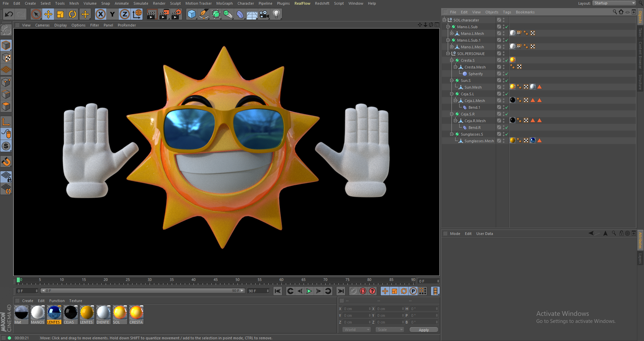Click the Apply button
The image size is (644, 341).
pyautogui.click(x=424, y=330)
